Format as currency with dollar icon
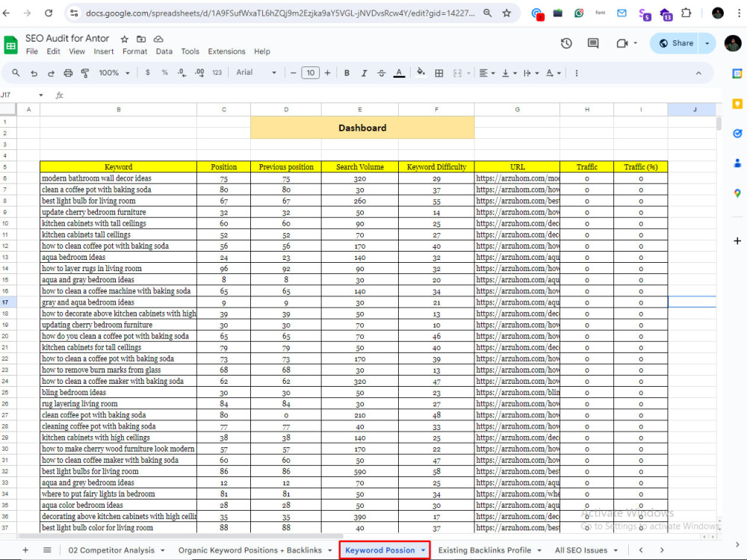Screen dimensions: 747x560 click(148, 73)
